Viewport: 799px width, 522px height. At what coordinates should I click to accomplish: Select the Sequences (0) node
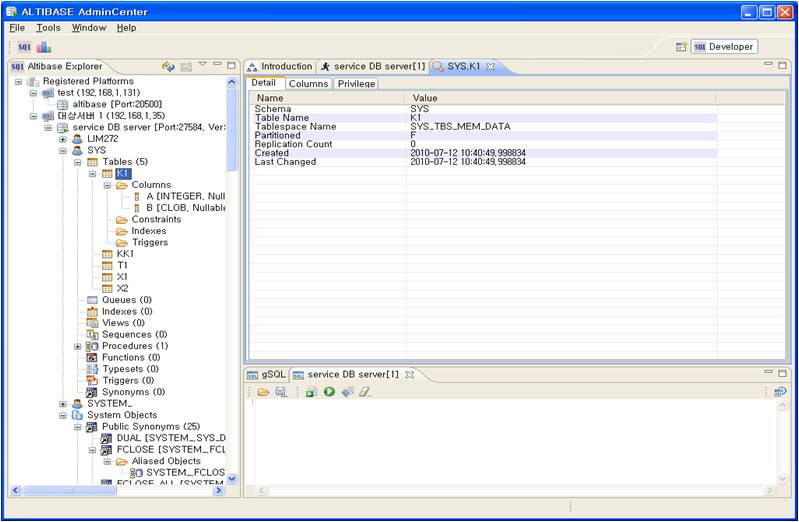[135, 335]
